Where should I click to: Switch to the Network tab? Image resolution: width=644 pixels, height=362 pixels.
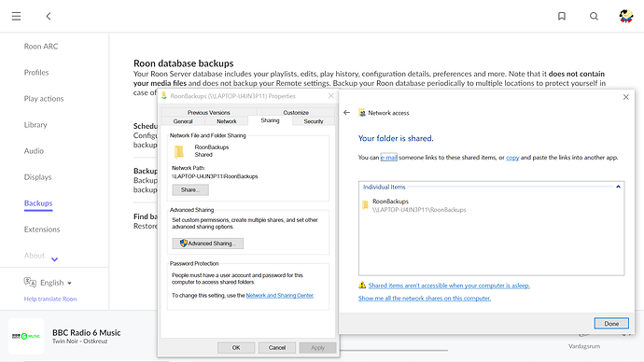pyautogui.click(x=226, y=121)
